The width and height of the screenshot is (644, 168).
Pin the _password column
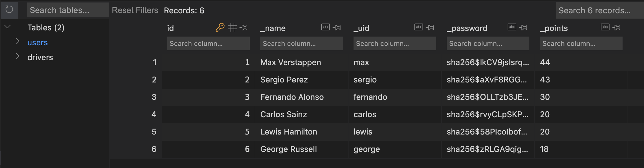(x=523, y=28)
